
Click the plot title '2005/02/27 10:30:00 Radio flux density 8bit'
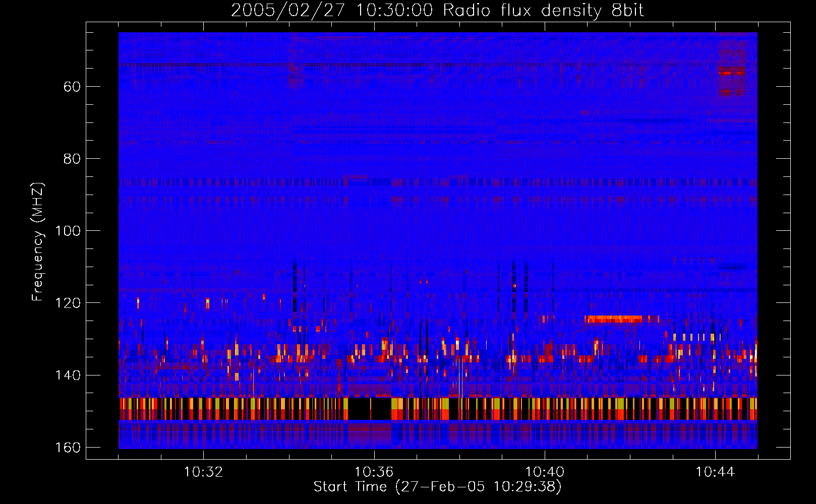437,11
